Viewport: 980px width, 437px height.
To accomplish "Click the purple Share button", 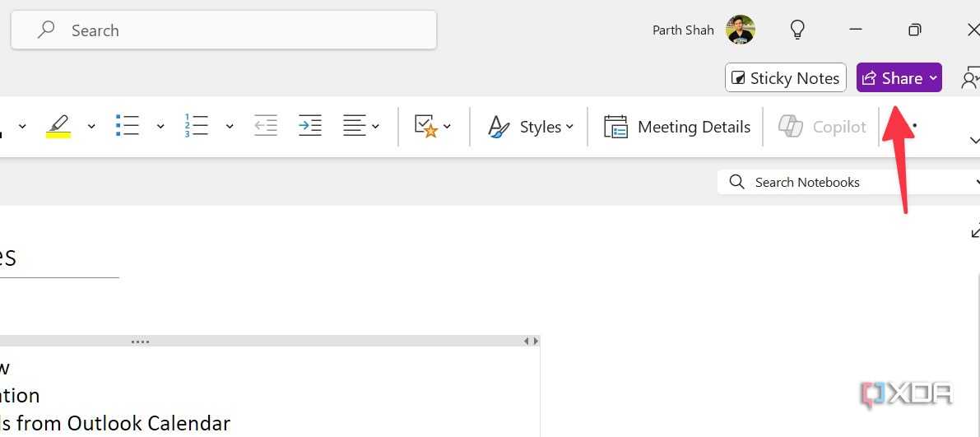I will [899, 78].
